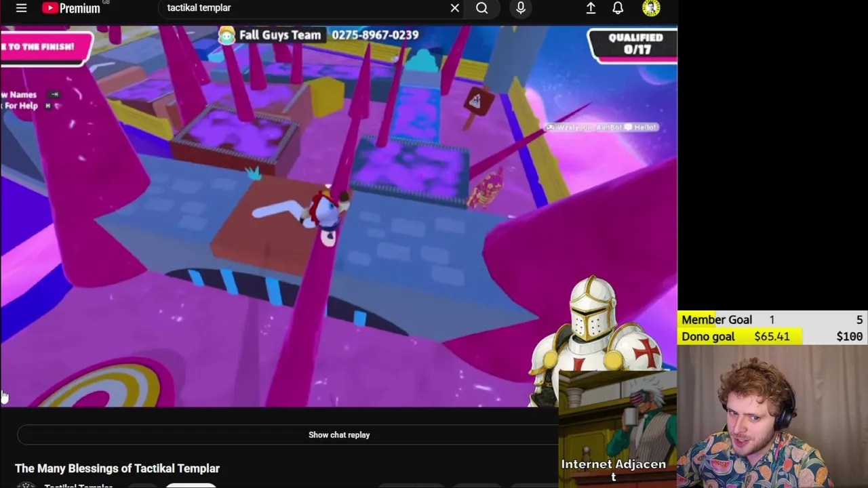
Task: Open the upload/create video icon
Action: coord(591,8)
